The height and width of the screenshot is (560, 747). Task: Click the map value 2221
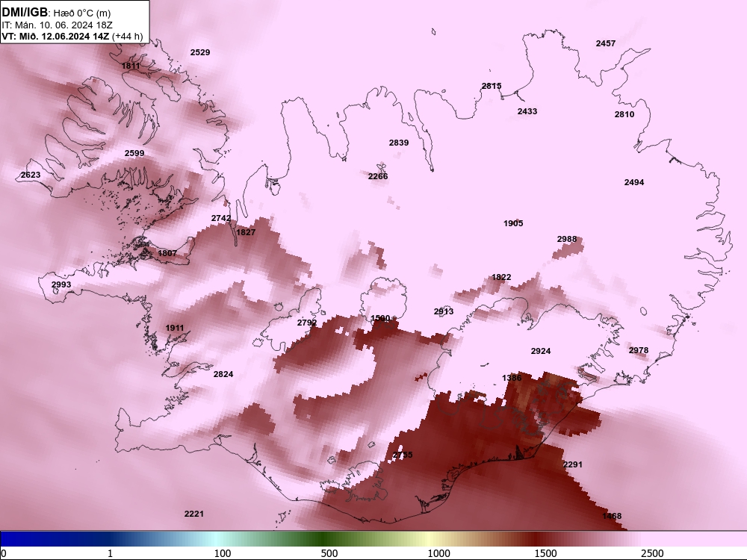click(194, 514)
